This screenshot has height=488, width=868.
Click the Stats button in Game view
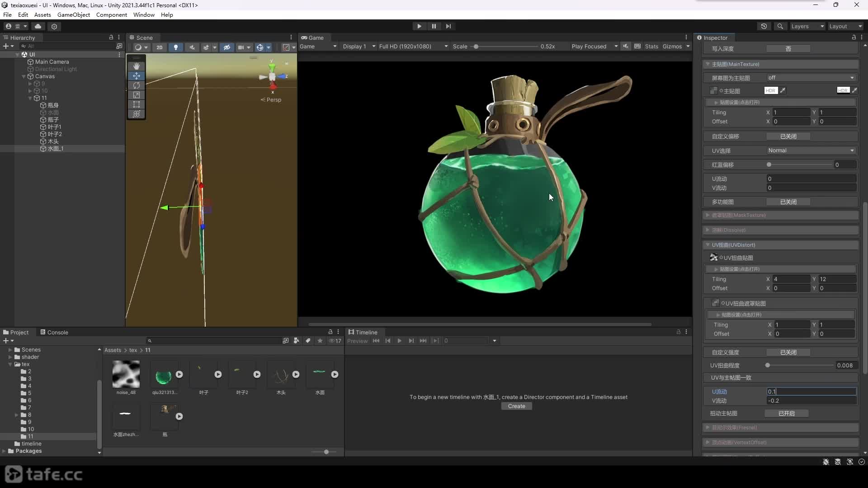point(651,47)
